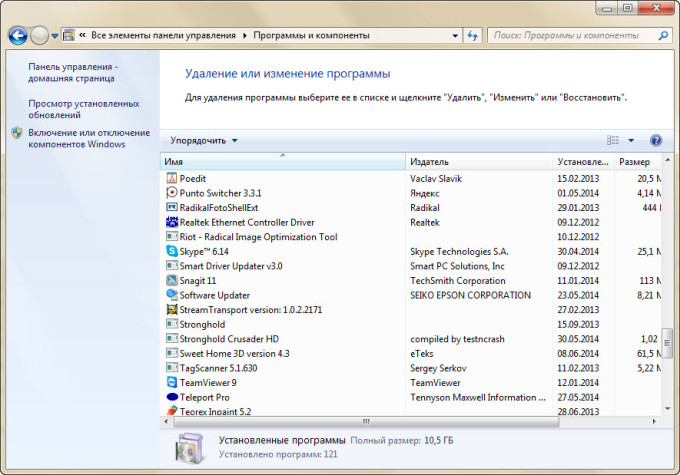Click the install date 08.06.2014
The image size is (680, 475).
[x=578, y=354]
